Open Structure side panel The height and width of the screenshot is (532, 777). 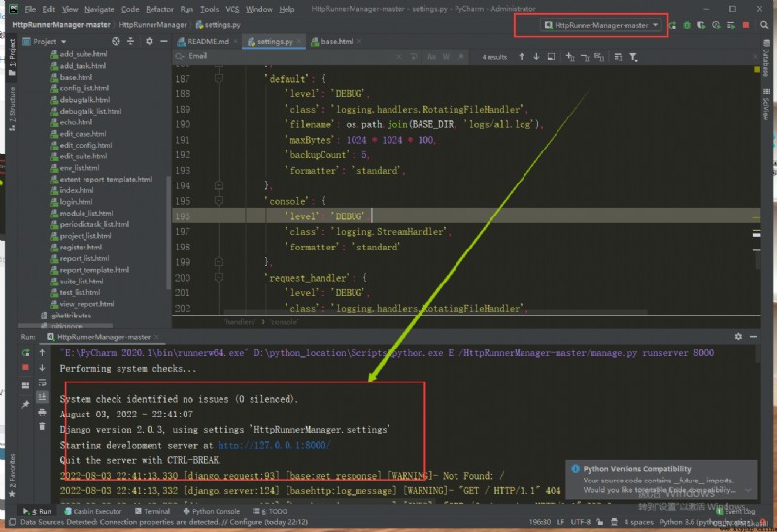pos(12,108)
